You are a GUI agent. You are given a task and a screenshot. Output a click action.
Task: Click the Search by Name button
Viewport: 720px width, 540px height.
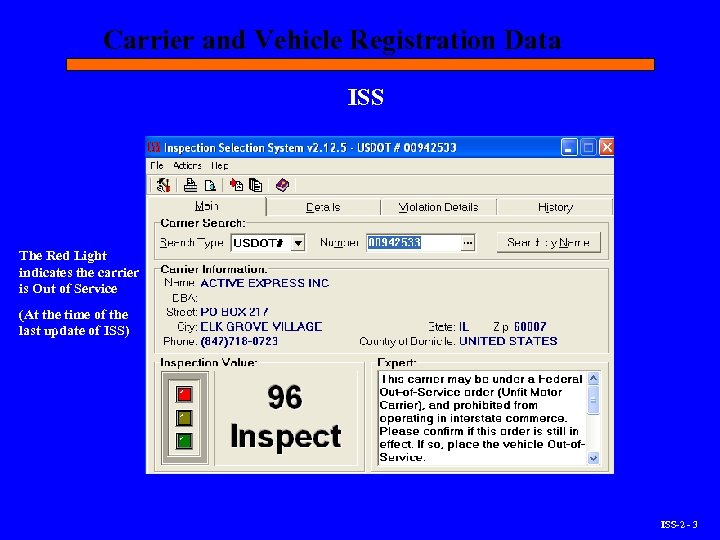(x=549, y=242)
